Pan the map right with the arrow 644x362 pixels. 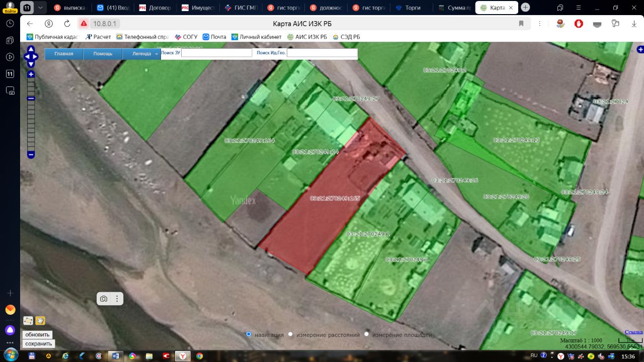pyautogui.click(x=35, y=57)
